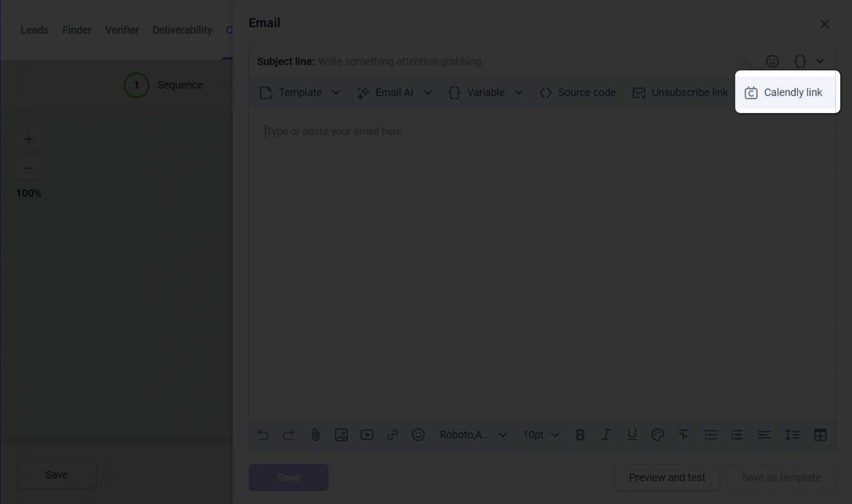Open the 10pt font size dropdown

coord(541,435)
